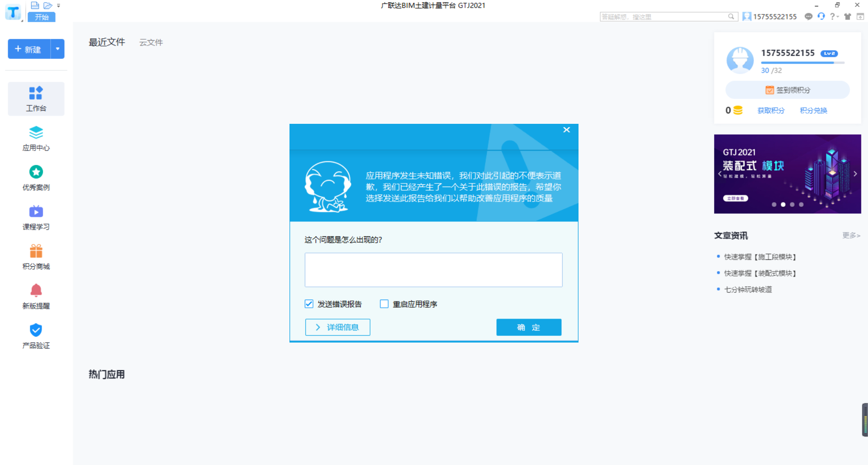868x465 pixels.
Task: Check the 重启应用程序 checkbox
Action: 384,304
